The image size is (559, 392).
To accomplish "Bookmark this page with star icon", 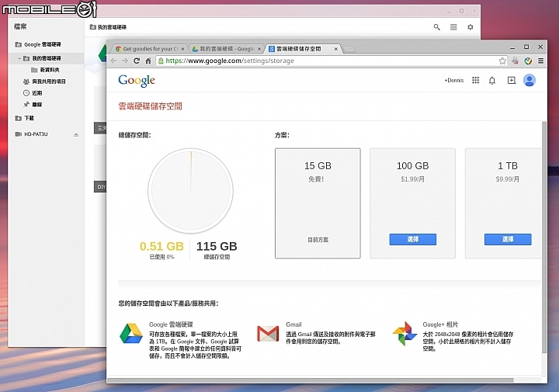I will 502,61.
